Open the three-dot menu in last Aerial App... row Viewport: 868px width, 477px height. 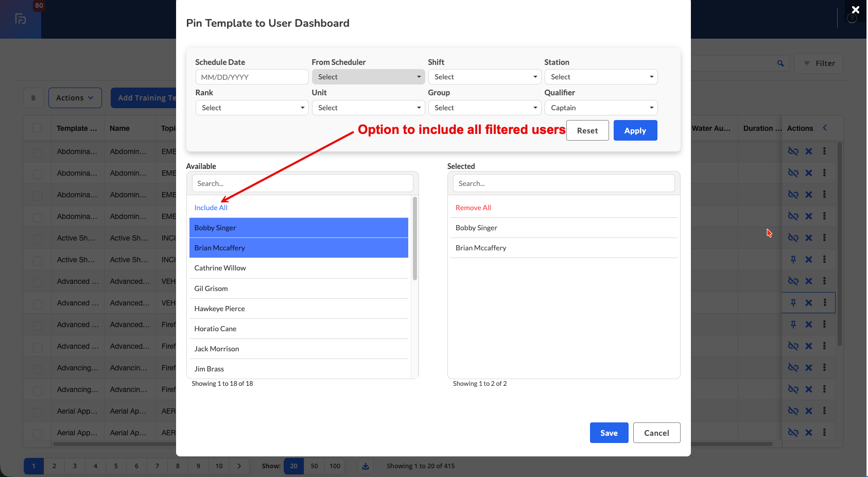(824, 433)
